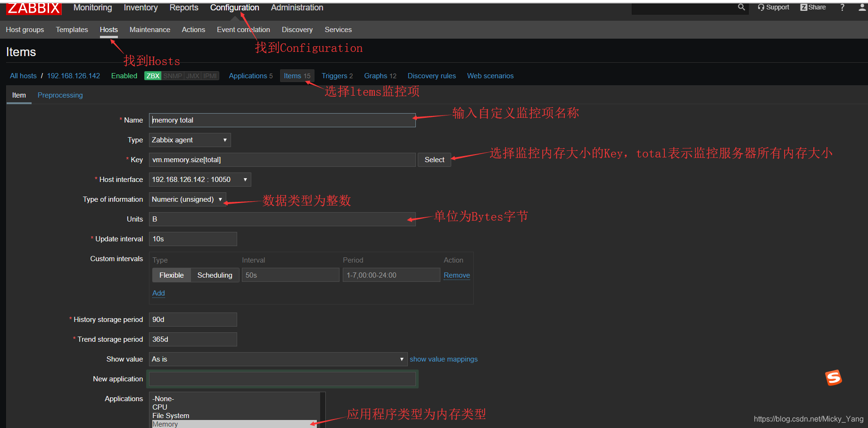Open Triggers 2 list
The image size is (868, 428).
coord(337,76)
